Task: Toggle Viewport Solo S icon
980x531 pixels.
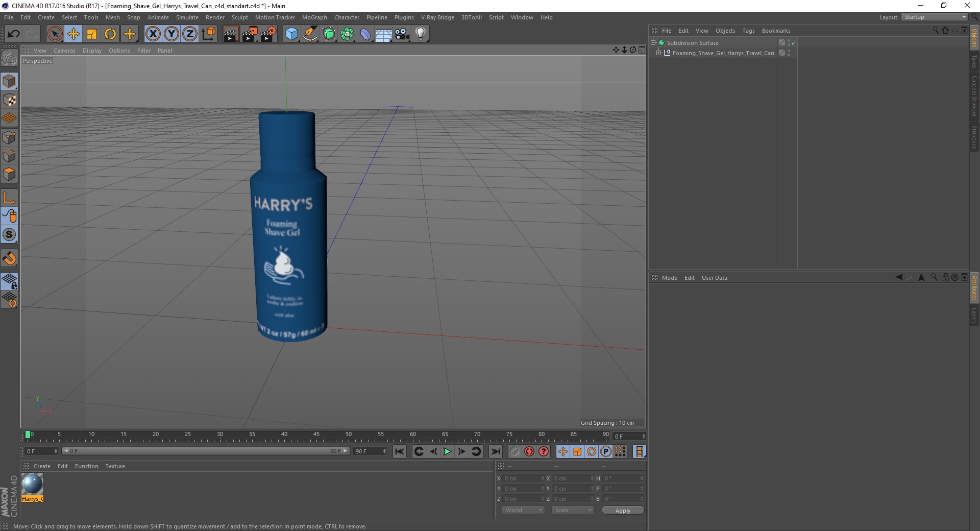Action: pos(9,234)
